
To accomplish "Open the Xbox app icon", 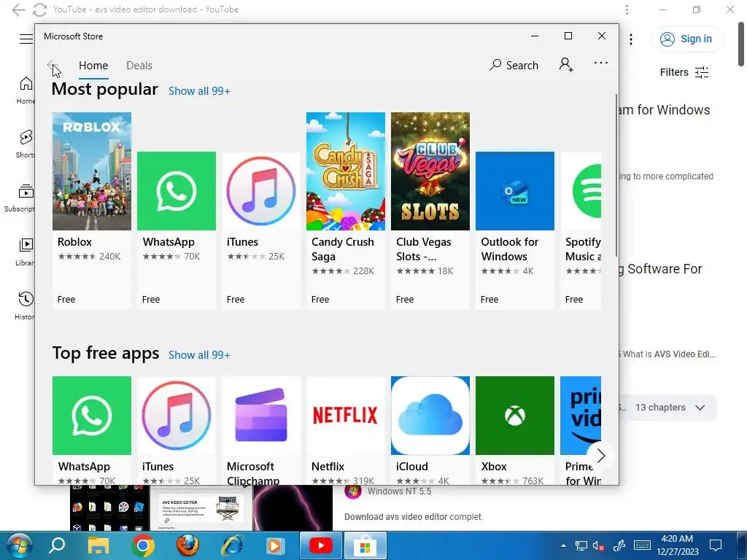I will 515,416.
